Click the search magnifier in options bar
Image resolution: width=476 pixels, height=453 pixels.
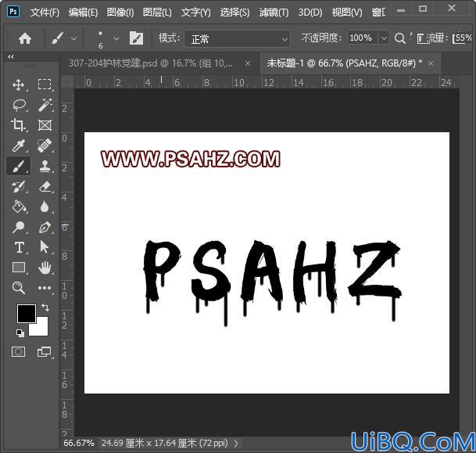coord(400,38)
